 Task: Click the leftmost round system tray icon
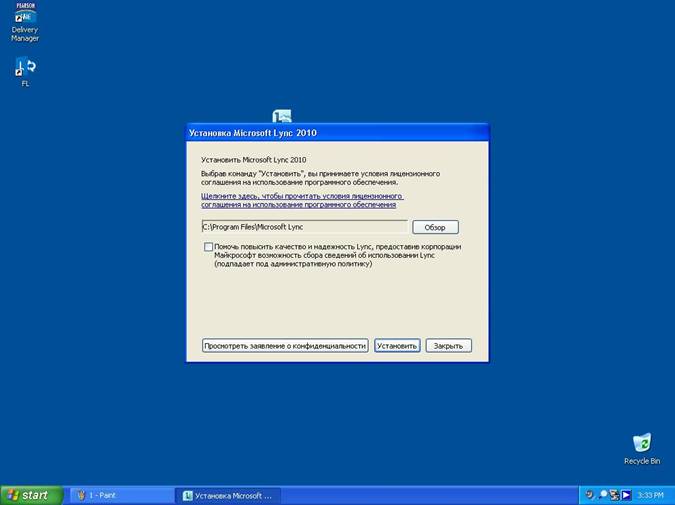[590, 495]
